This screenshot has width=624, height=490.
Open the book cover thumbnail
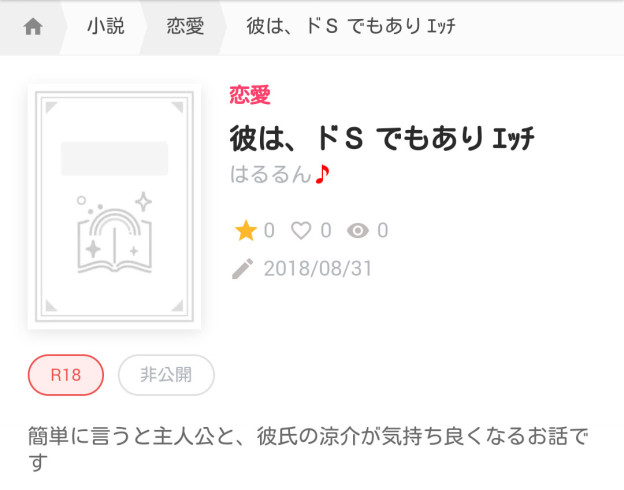(115, 207)
